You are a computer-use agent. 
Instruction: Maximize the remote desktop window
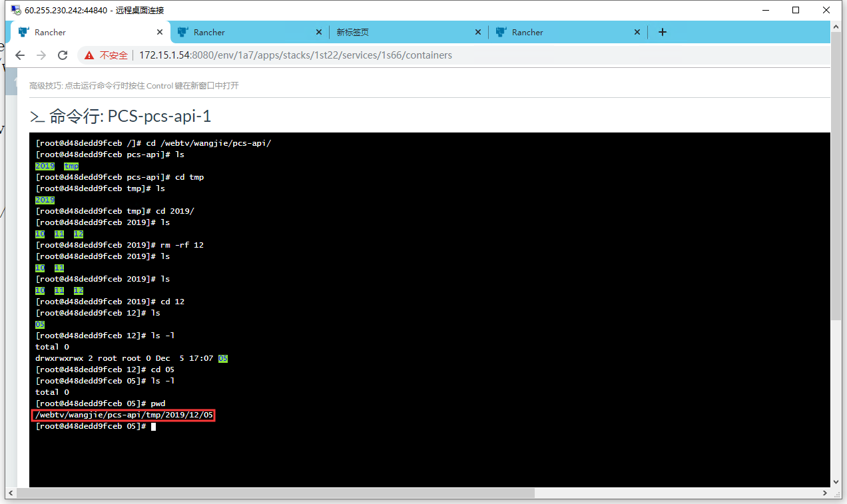796,10
